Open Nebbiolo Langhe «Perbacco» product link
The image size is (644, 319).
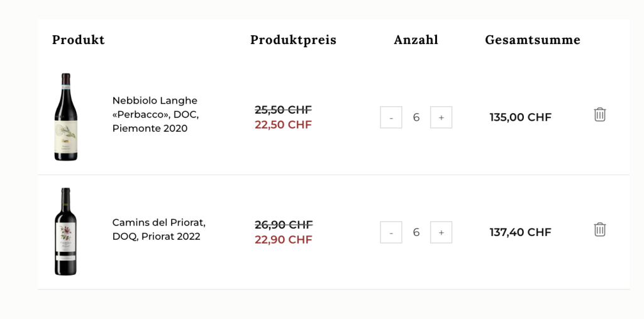[x=155, y=114]
